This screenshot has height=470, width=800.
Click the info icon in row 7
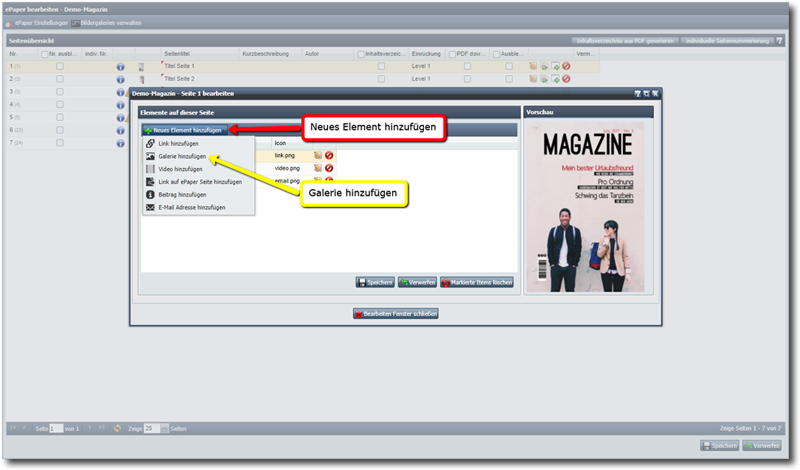(120, 143)
